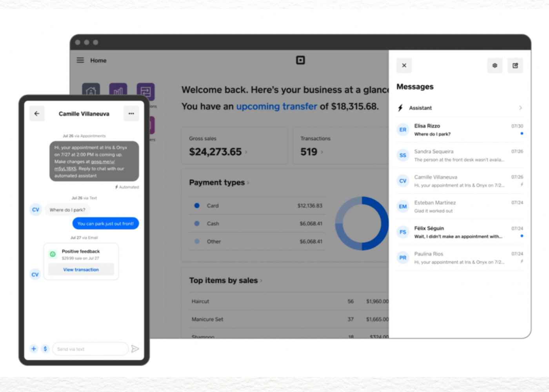This screenshot has width=549, height=392.
Task: Click the payment types donut chart
Action: pyautogui.click(x=361, y=223)
